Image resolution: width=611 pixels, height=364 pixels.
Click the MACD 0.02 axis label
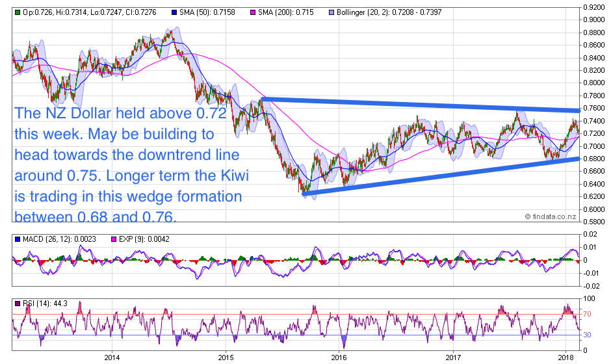590,234
